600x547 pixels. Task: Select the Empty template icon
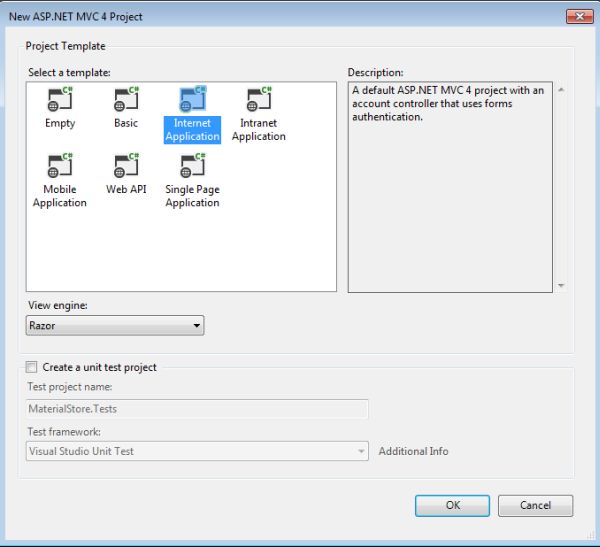pos(60,99)
